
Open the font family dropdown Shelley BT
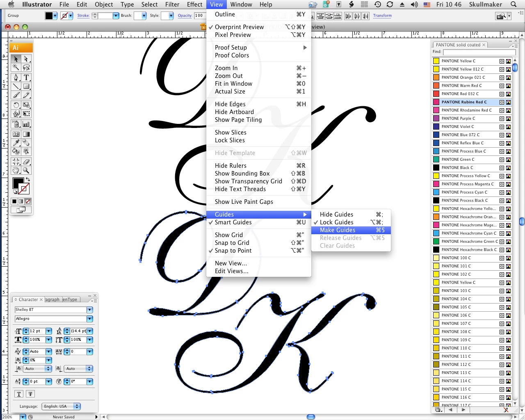click(x=90, y=310)
